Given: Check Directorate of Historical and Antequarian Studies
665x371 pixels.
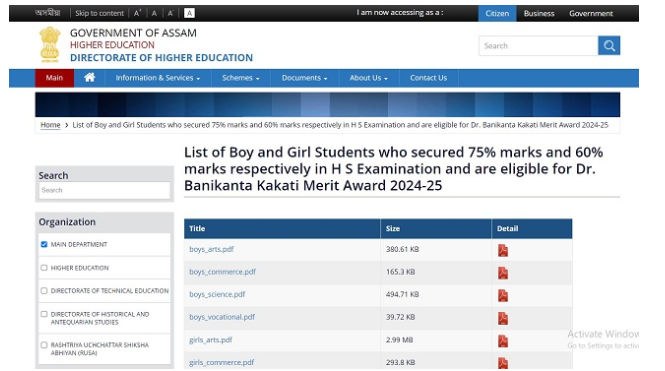Looking at the screenshot, I should click(44, 314).
